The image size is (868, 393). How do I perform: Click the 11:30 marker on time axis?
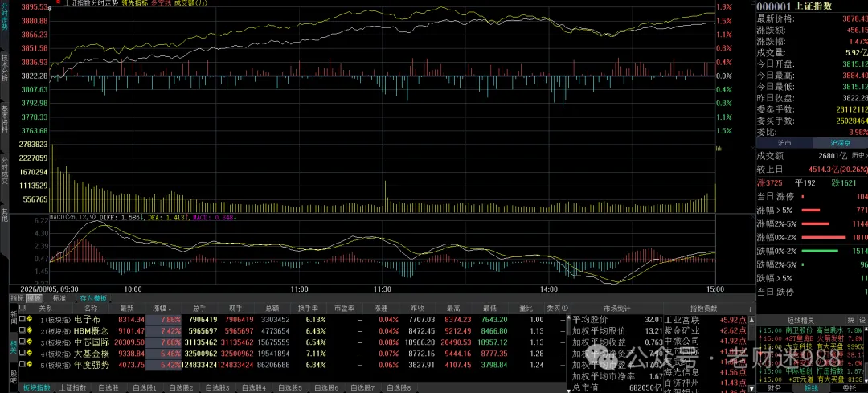(x=383, y=289)
